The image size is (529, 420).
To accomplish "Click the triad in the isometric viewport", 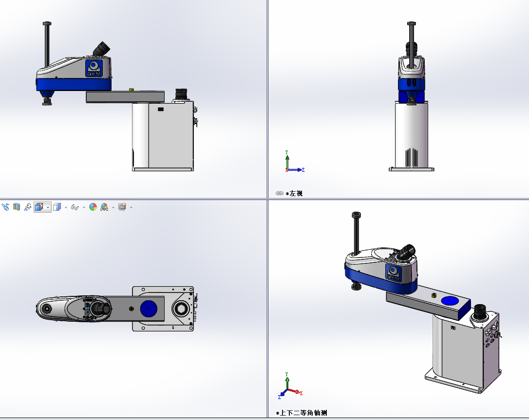I will point(289,386).
